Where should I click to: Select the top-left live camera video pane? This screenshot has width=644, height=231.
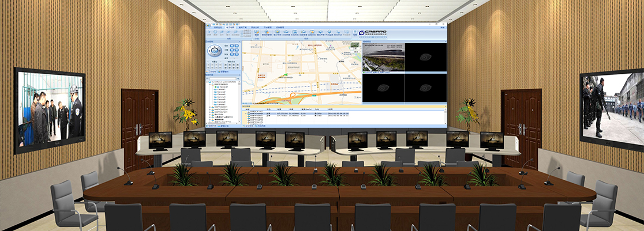click(383, 58)
